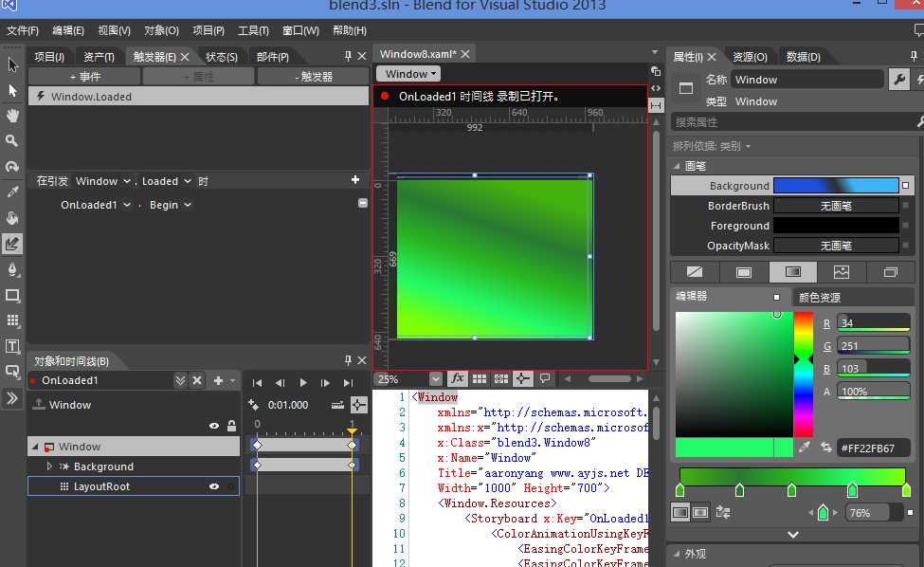Open the 25% zoom dropdown
Viewport: 924px width, 567px height.
pos(436,379)
